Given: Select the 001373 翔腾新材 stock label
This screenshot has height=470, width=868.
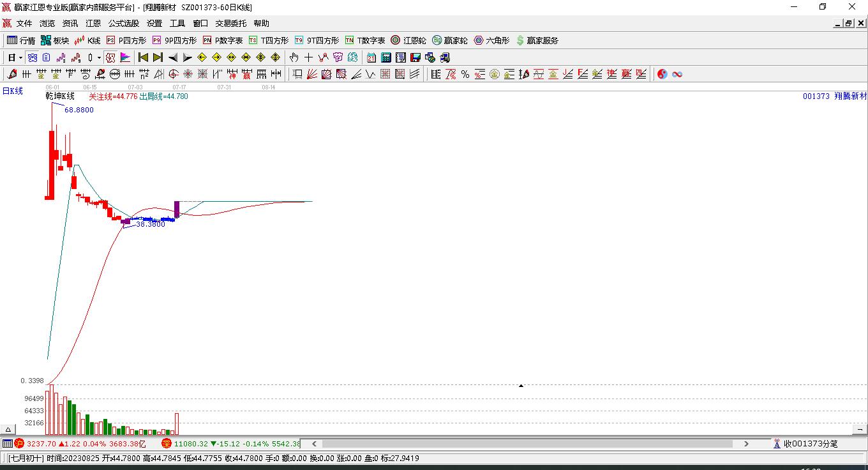Looking at the screenshot, I should click(835, 96).
